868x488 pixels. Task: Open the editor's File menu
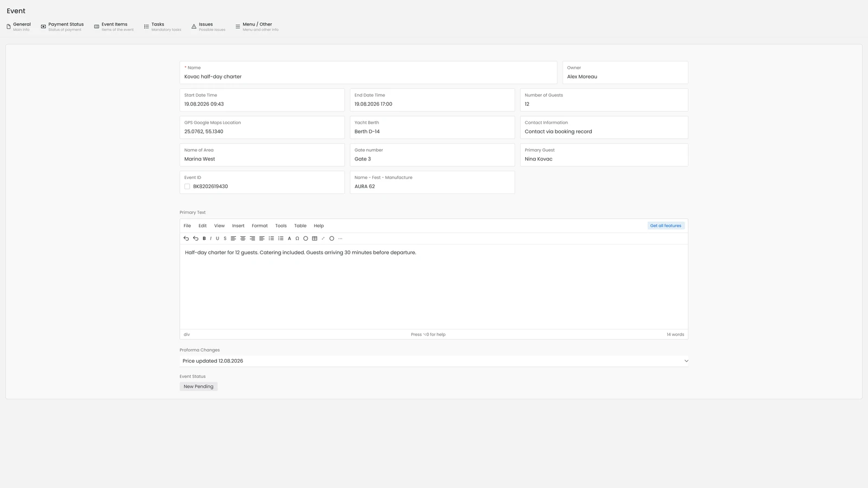pos(187,226)
